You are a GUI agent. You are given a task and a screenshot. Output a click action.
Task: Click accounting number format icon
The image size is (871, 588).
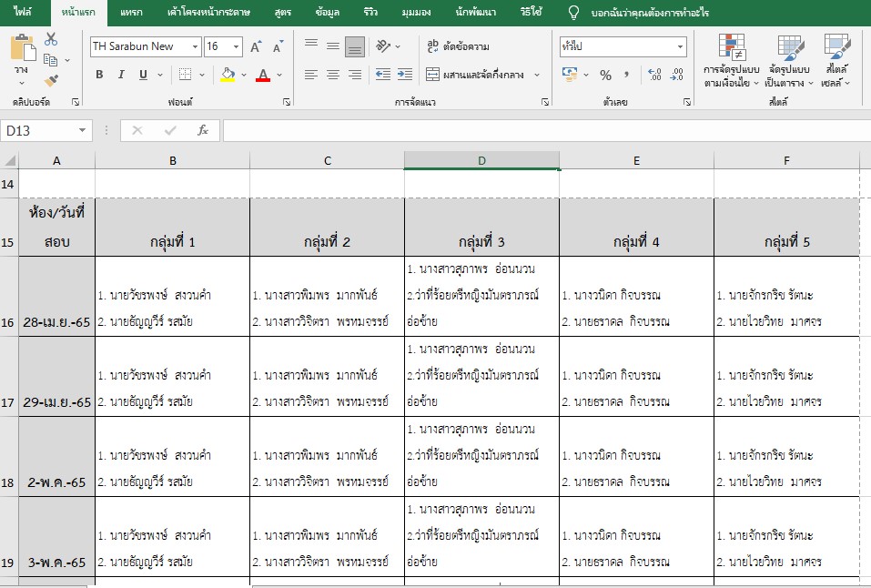click(570, 75)
